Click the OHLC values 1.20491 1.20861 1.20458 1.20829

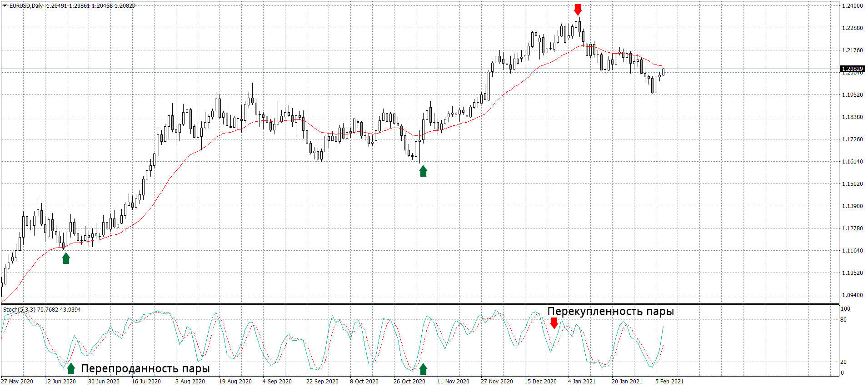[x=91, y=6]
